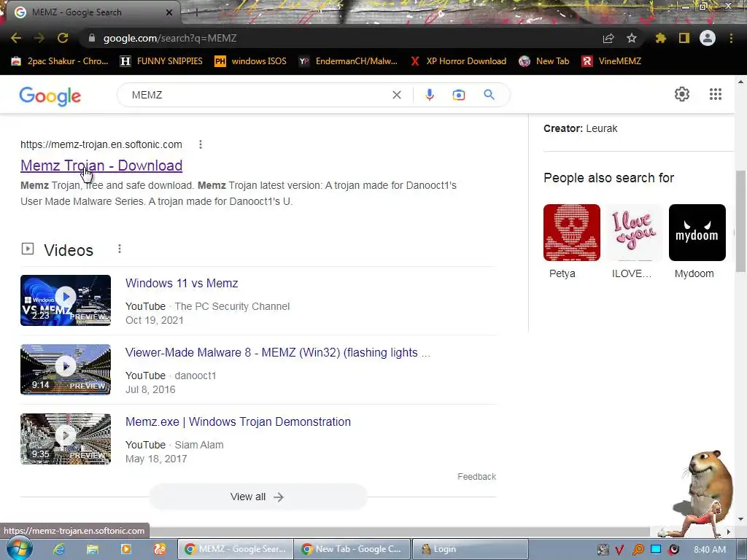Switch to the MEMZ - Google Search tab

90,12
